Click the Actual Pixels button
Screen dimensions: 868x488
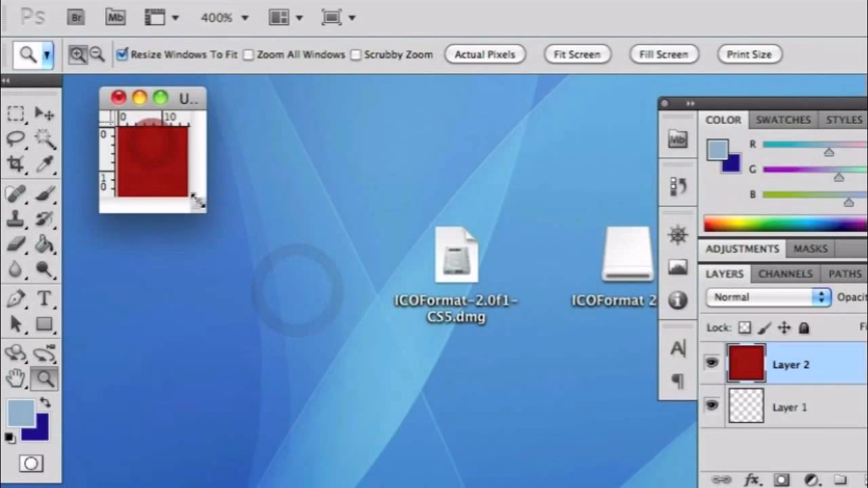(x=485, y=54)
